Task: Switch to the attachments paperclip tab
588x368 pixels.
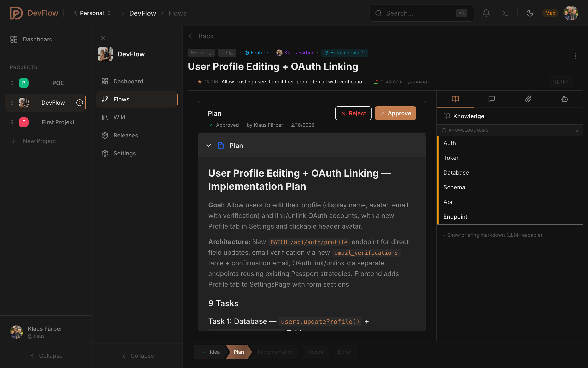Action: click(528, 99)
